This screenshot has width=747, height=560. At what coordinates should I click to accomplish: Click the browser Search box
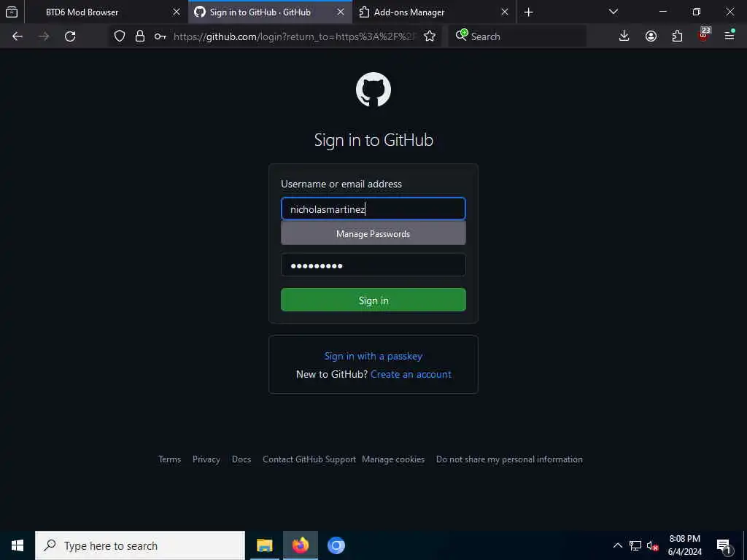517,36
